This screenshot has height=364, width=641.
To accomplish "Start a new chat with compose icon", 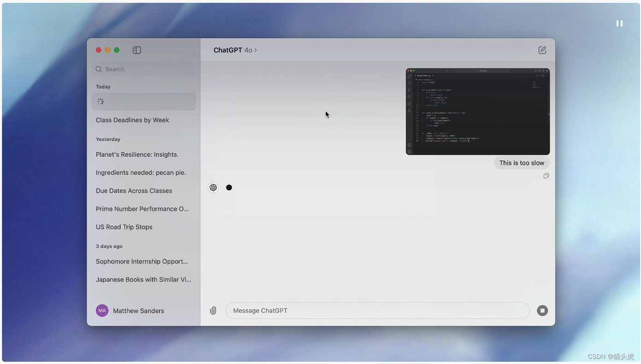I will coord(542,50).
